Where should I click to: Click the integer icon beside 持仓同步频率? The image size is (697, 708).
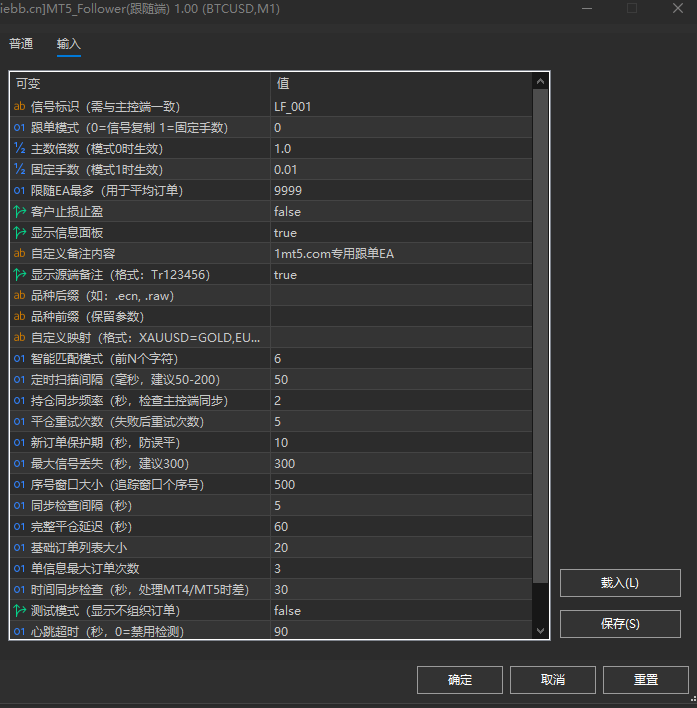[x=19, y=401]
